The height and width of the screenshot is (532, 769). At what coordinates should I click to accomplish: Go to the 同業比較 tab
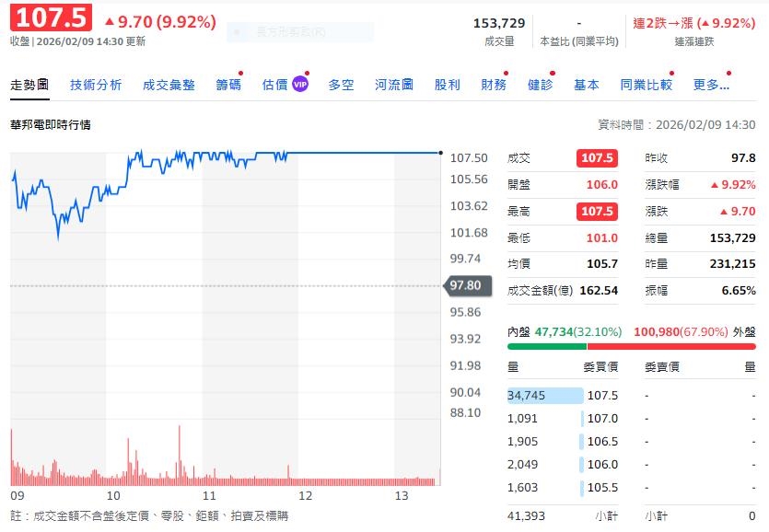pyautogui.click(x=646, y=85)
